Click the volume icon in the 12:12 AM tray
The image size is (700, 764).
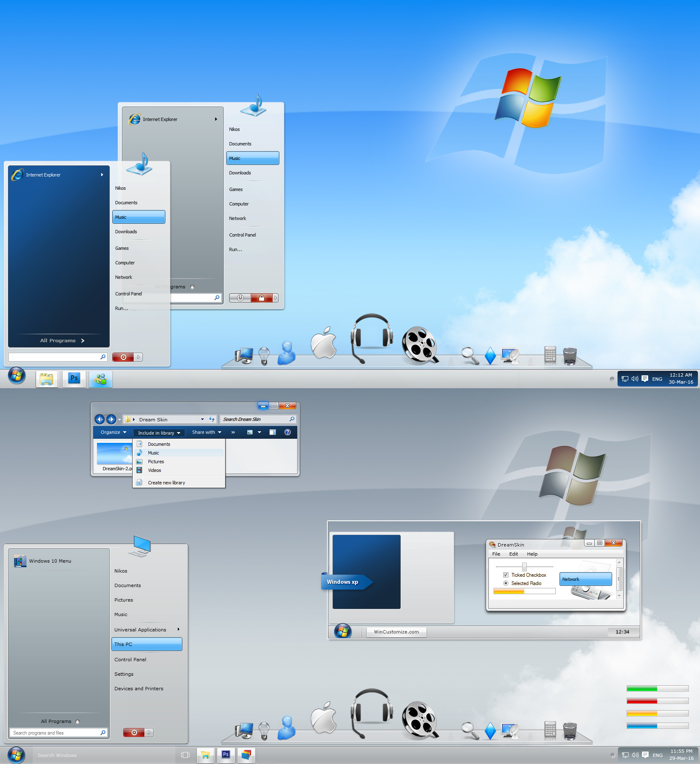coord(635,379)
